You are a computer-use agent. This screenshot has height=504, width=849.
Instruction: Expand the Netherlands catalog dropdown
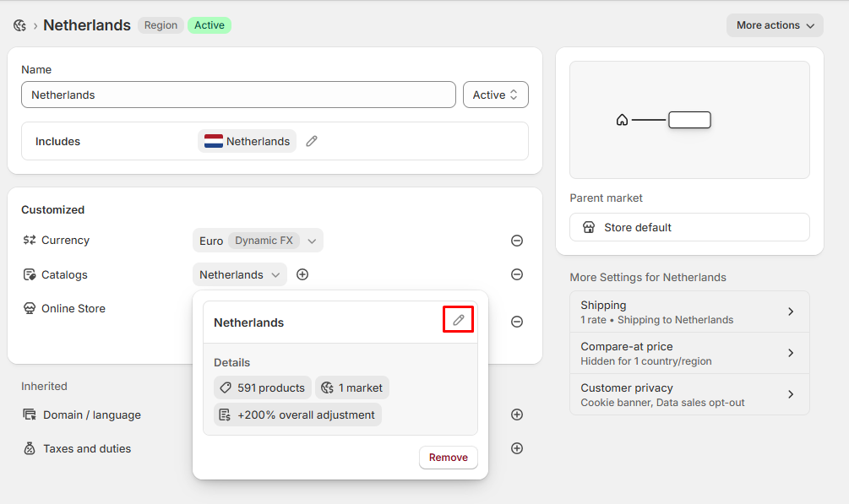tap(240, 274)
